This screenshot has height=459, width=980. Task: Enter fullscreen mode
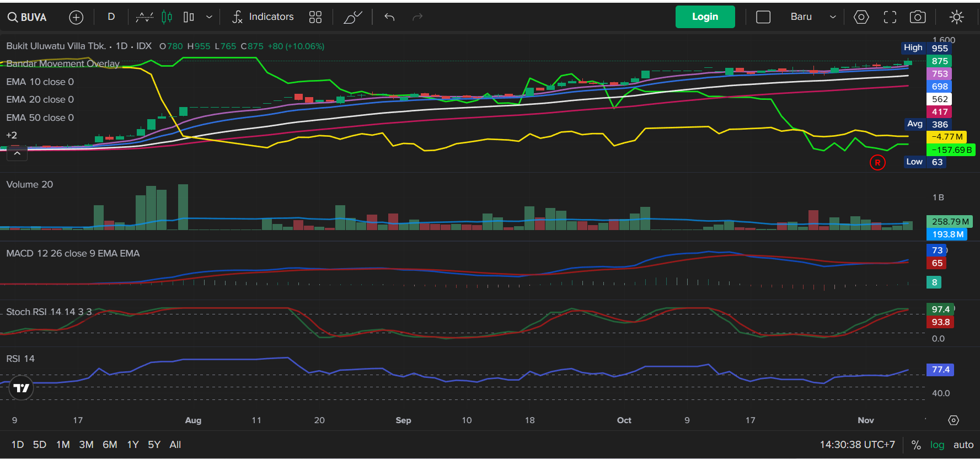tap(890, 17)
